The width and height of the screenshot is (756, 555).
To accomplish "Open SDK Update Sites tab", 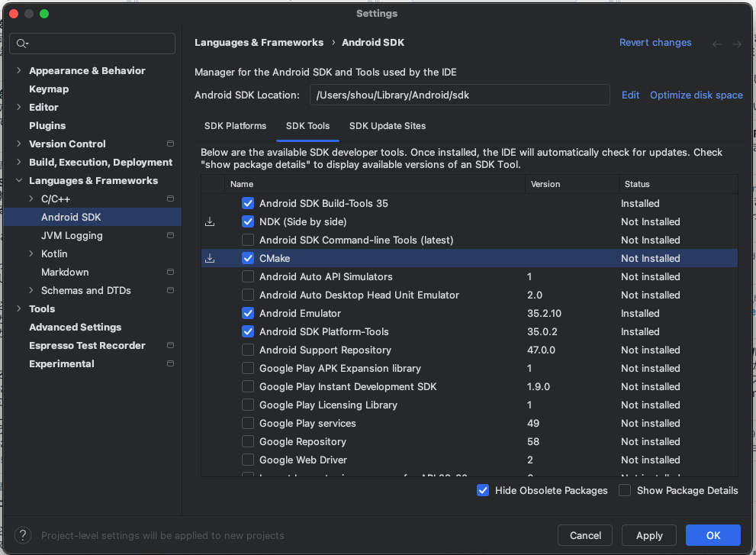I will point(387,126).
